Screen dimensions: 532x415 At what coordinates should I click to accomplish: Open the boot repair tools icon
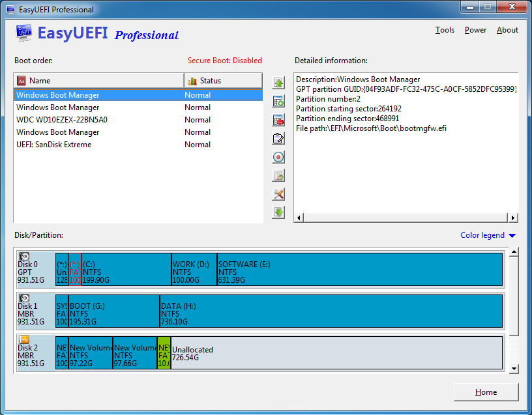point(278,193)
